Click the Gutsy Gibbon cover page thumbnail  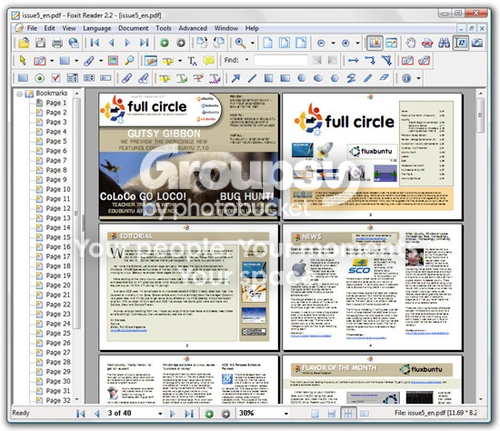click(189, 156)
